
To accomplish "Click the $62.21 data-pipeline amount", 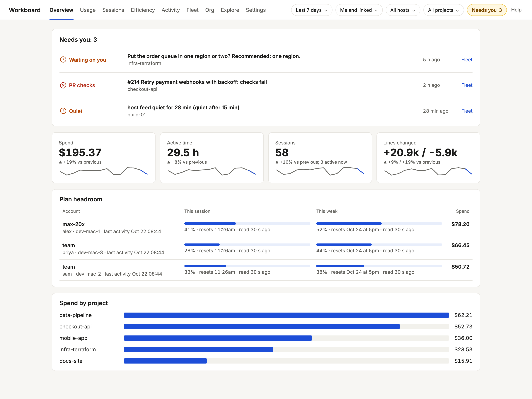I will point(463,315).
